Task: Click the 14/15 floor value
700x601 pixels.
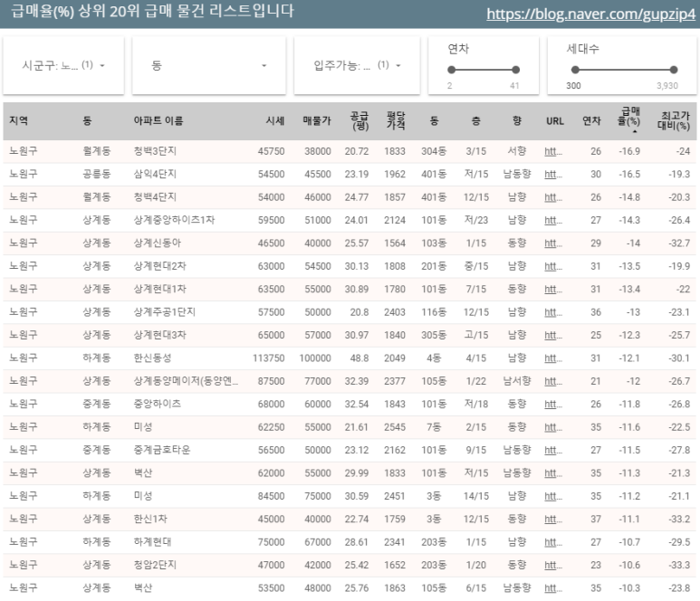Action: tap(476, 496)
